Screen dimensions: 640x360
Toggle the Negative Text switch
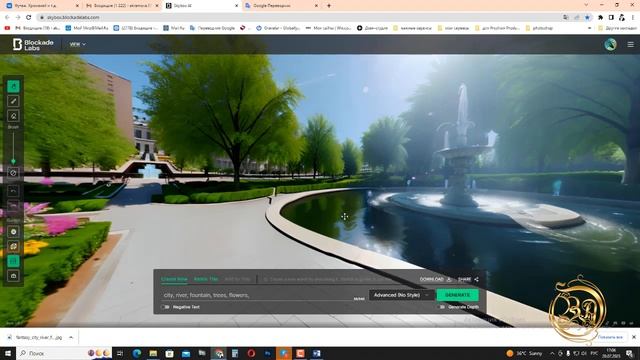[x=165, y=307]
